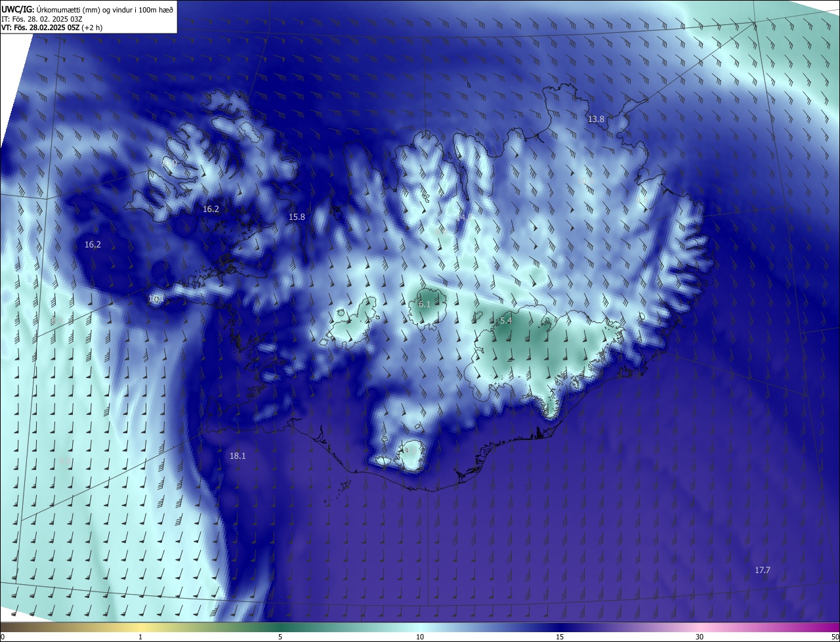Click the color scale tick labeled 30
The width and height of the screenshot is (840, 642).
pyautogui.click(x=700, y=637)
